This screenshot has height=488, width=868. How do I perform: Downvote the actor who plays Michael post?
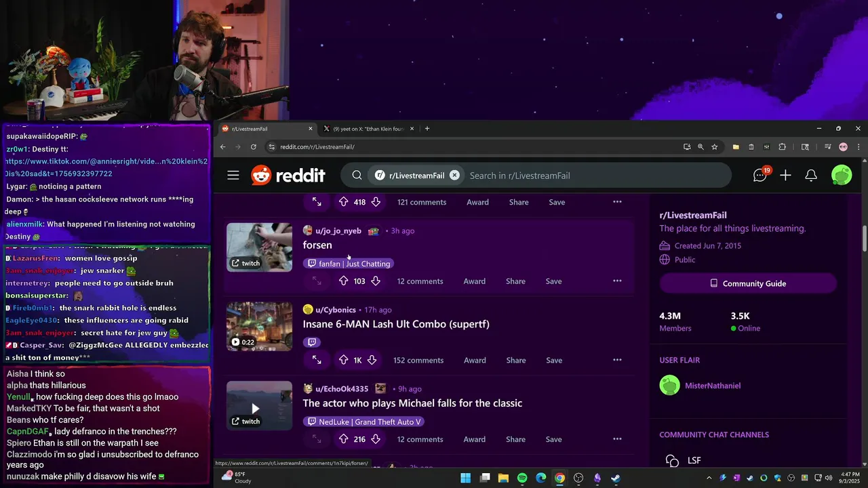(x=375, y=439)
